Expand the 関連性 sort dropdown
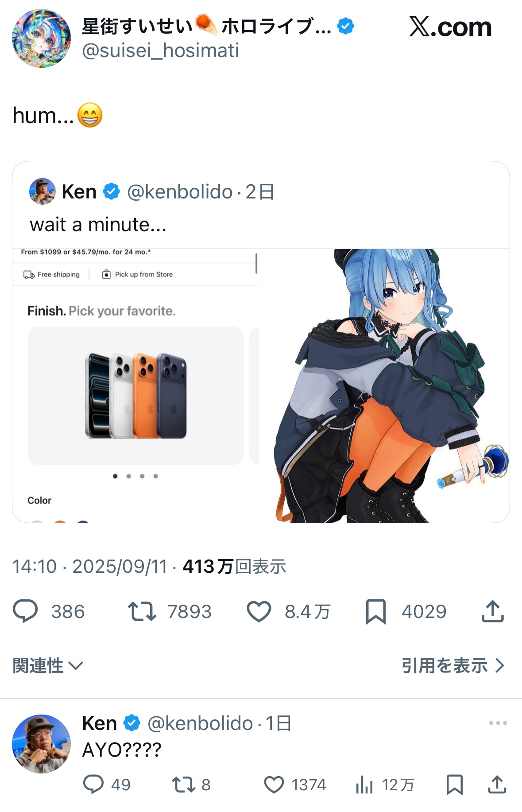The image size is (522, 812). (x=48, y=665)
